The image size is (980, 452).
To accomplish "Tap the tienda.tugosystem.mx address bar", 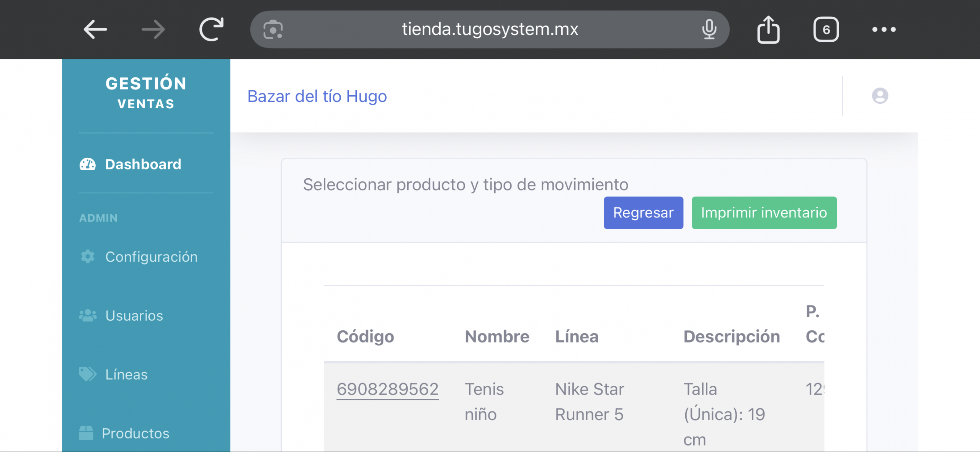I will click(x=490, y=29).
